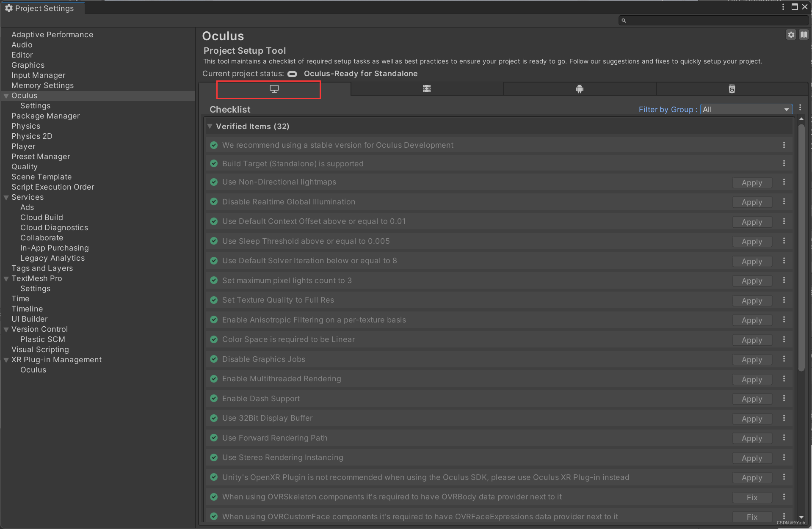Collapse the XR Plug-in Management tree node
The image size is (812, 529).
coord(6,360)
